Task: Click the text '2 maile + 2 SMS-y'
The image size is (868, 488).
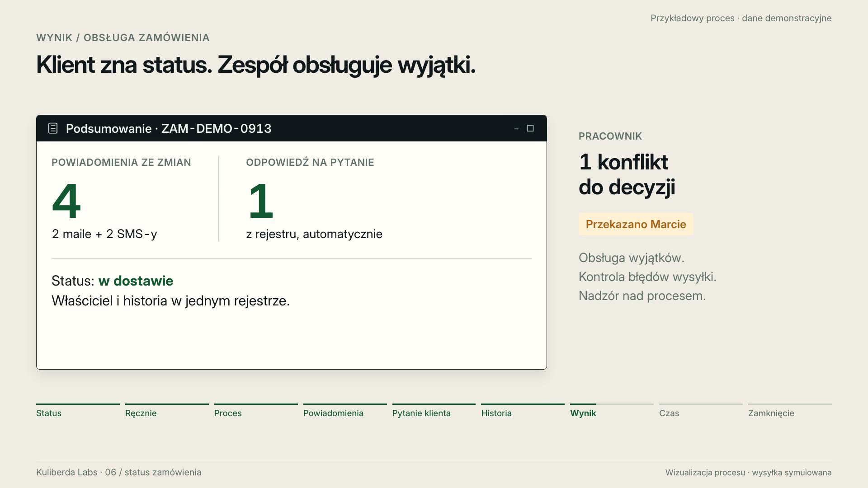Action: point(104,234)
